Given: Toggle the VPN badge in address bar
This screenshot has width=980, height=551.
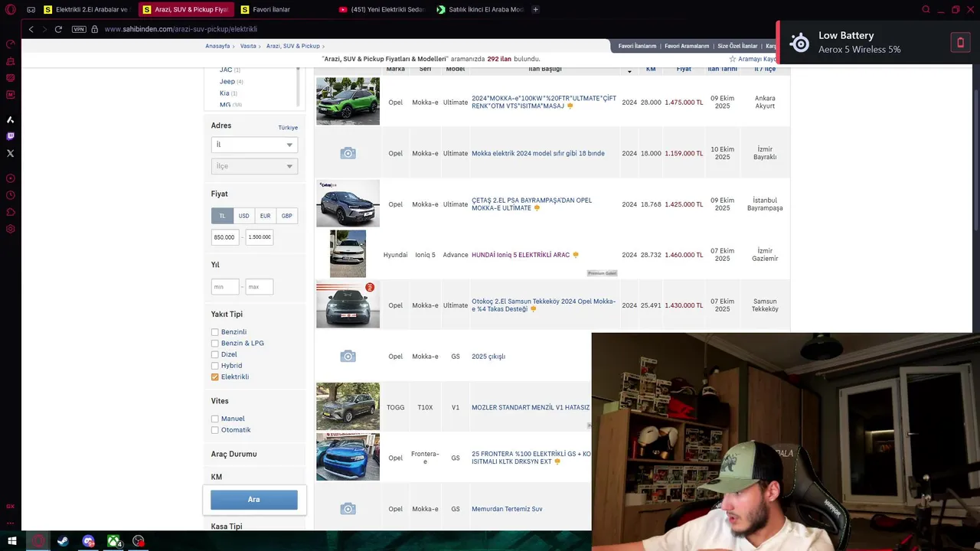Looking at the screenshot, I should tap(79, 29).
